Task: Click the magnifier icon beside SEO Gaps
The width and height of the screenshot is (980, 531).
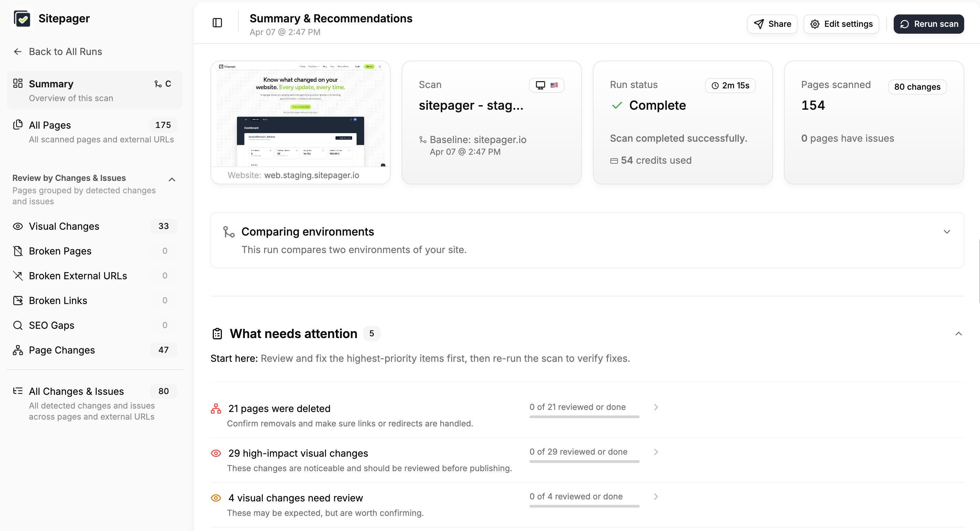Action: (18, 325)
